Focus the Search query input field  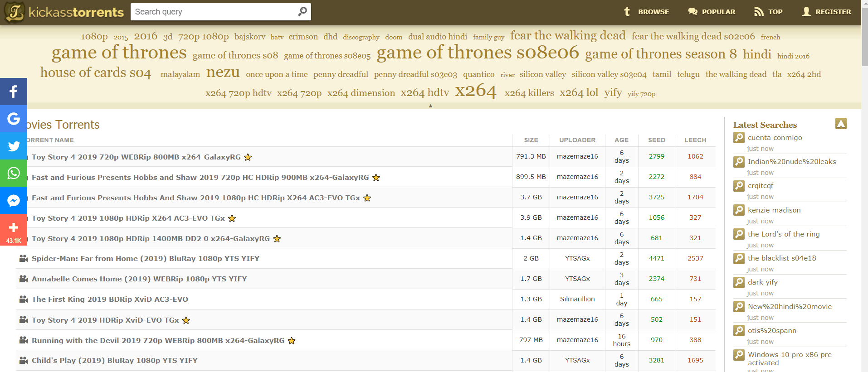coord(214,12)
